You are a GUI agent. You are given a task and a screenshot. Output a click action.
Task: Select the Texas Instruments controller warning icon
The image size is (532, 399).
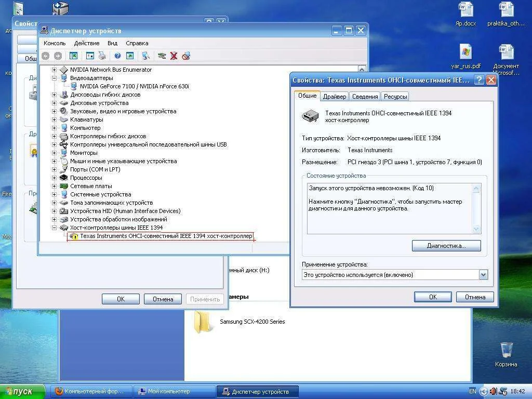[74, 236]
